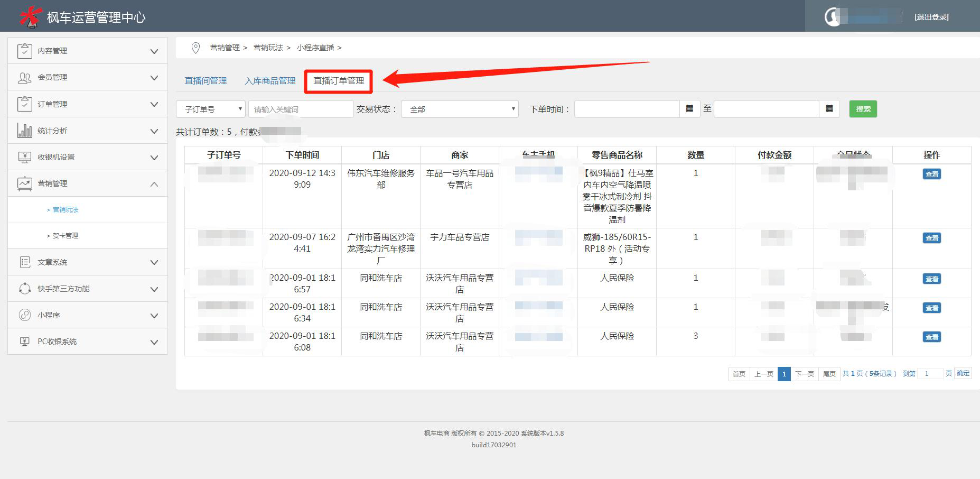This screenshot has width=980, height=479.
Task: Click the PC收银系统 monitor icon
Action: [24, 342]
